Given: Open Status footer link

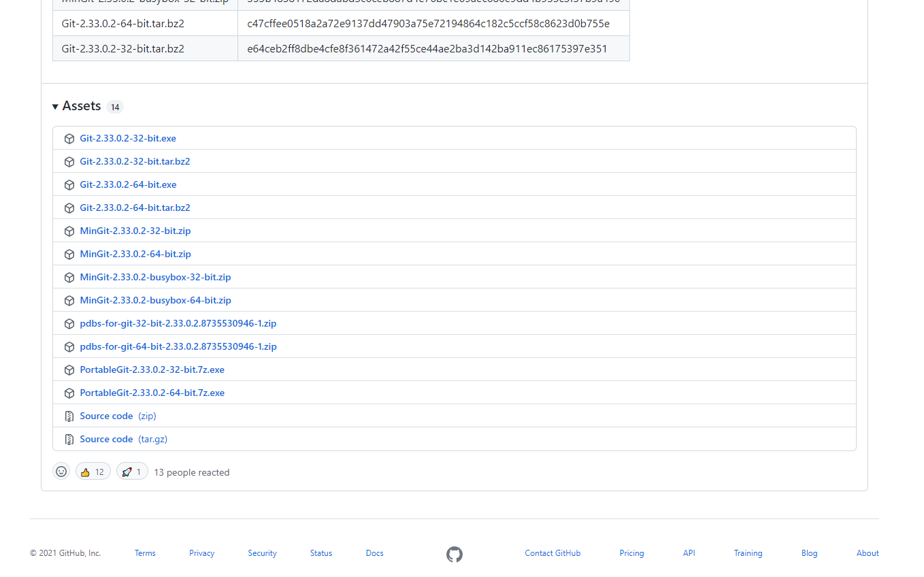Looking at the screenshot, I should (x=321, y=553).
